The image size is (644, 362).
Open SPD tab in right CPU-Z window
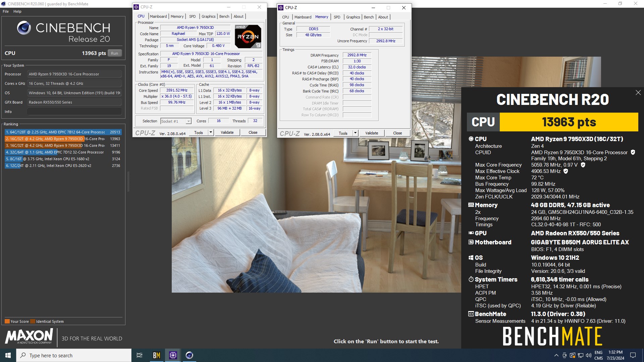tap(337, 17)
